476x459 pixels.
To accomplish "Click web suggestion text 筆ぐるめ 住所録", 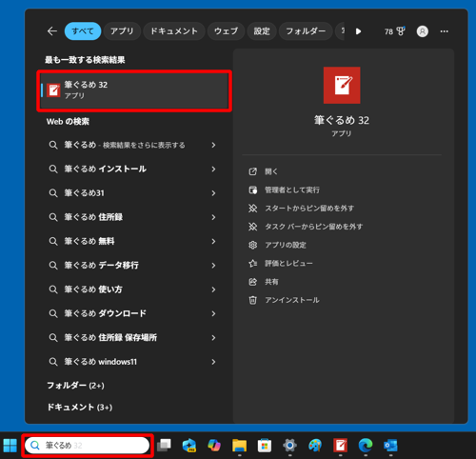I will [x=93, y=217].
